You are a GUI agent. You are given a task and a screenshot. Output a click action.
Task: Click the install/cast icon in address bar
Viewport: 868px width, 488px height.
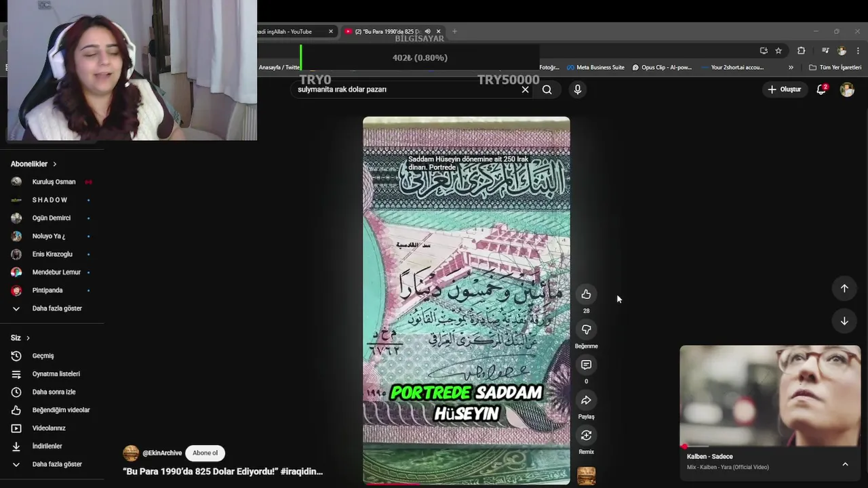[x=764, y=50]
